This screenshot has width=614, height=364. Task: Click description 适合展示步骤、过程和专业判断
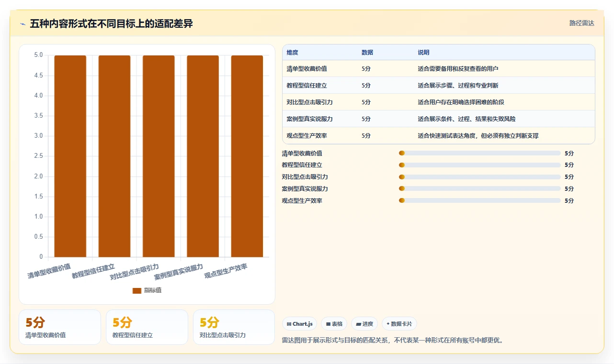pyautogui.click(x=458, y=86)
